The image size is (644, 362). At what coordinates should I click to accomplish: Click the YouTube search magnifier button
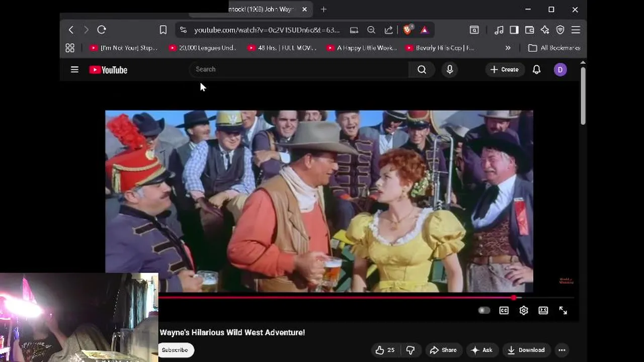click(x=422, y=69)
